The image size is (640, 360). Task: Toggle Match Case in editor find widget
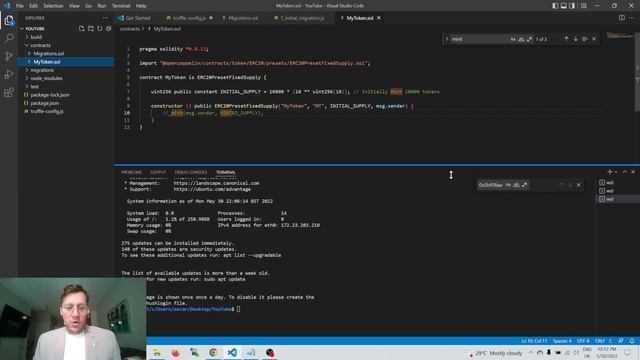(x=513, y=39)
